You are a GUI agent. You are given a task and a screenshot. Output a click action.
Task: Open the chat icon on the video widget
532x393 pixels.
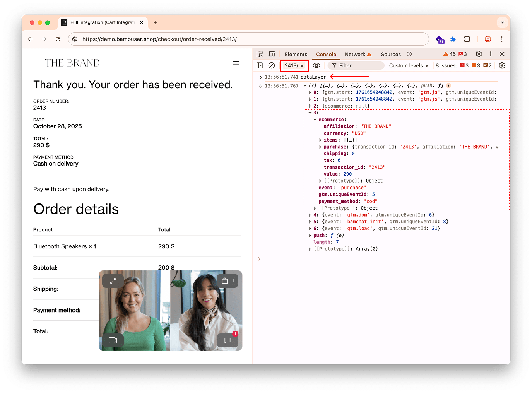pos(228,340)
